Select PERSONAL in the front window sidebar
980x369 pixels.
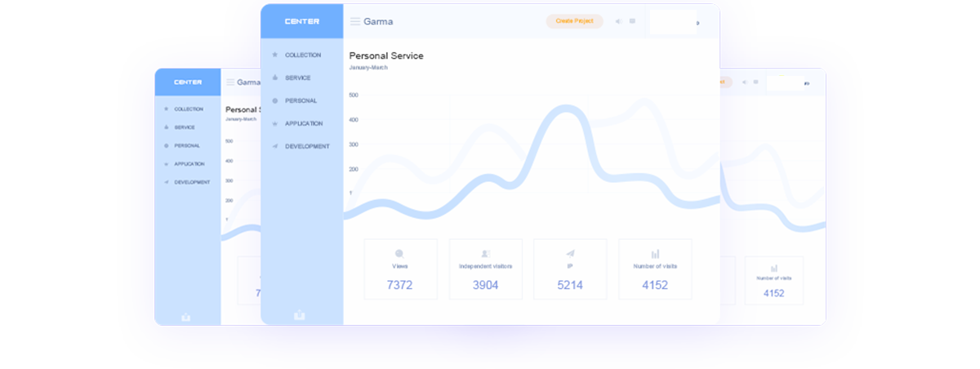[x=300, y=100]
